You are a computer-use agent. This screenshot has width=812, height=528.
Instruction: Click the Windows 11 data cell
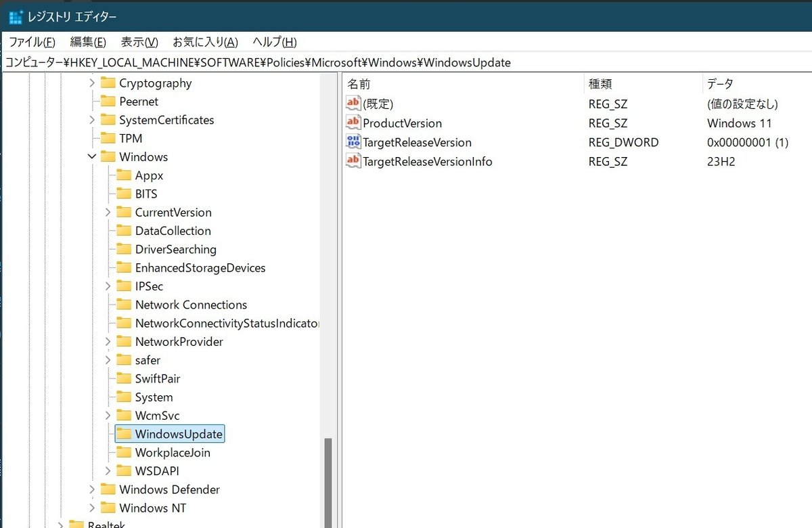[x=739, y=123]
